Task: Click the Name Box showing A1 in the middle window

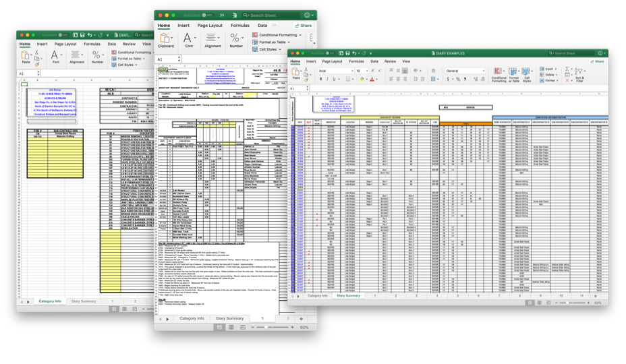Action: 168,59
